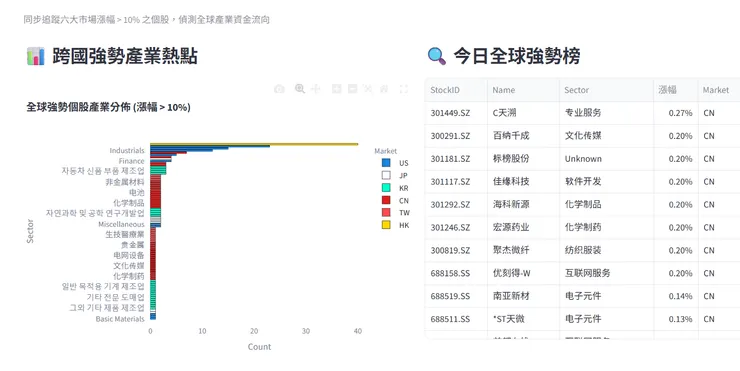Select cell 佳缘科技 in the Name column
This screenshot has width=740, height=371.
[523, 182]
